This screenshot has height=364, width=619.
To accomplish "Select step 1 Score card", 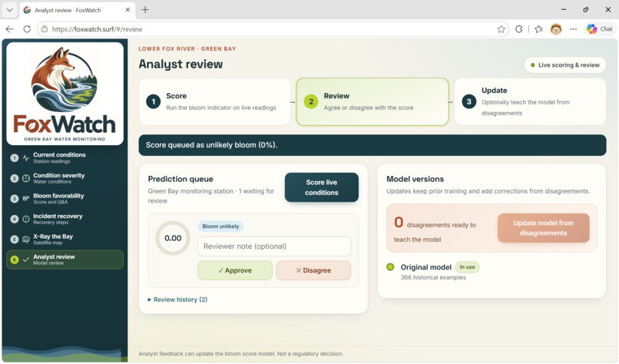I will pos(215,102).
